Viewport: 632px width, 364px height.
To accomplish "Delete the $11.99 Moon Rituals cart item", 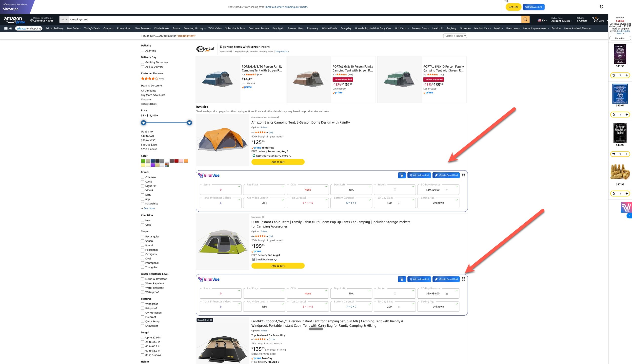I will pyautogui.click(x=614, y=75).
